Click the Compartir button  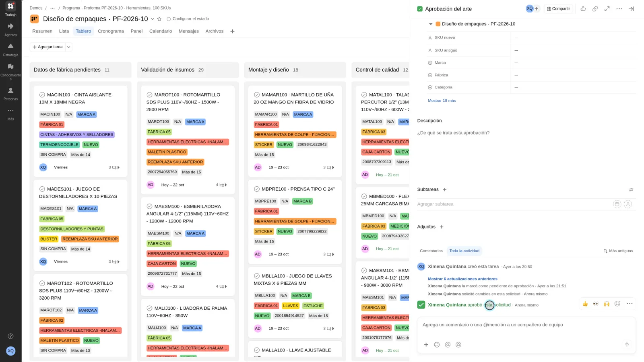point(558,9)
